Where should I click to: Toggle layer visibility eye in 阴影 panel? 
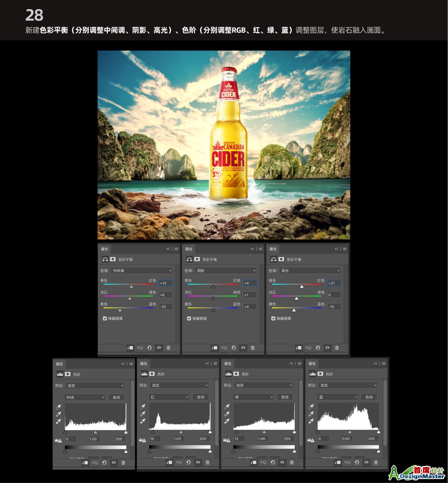click(x=243, y=348)
